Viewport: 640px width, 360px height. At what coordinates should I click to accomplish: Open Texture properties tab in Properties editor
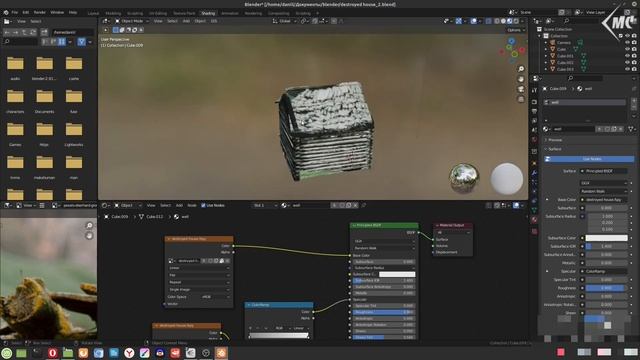[x=535, y=231]
